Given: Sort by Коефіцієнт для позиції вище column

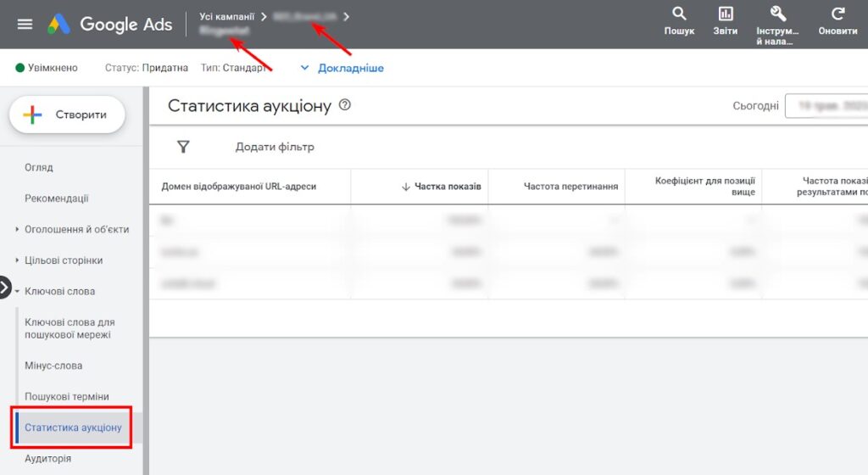Looking at the screenshot, I should [704, 186].
